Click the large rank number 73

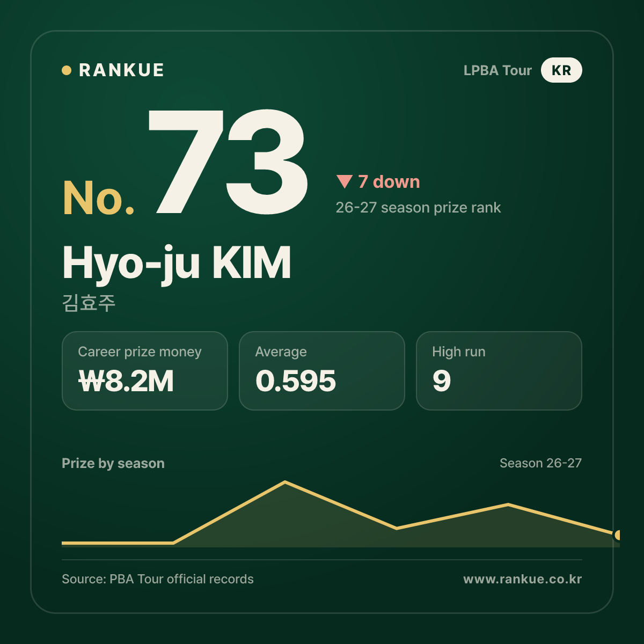pyautogui.click(x=228, y=161)
